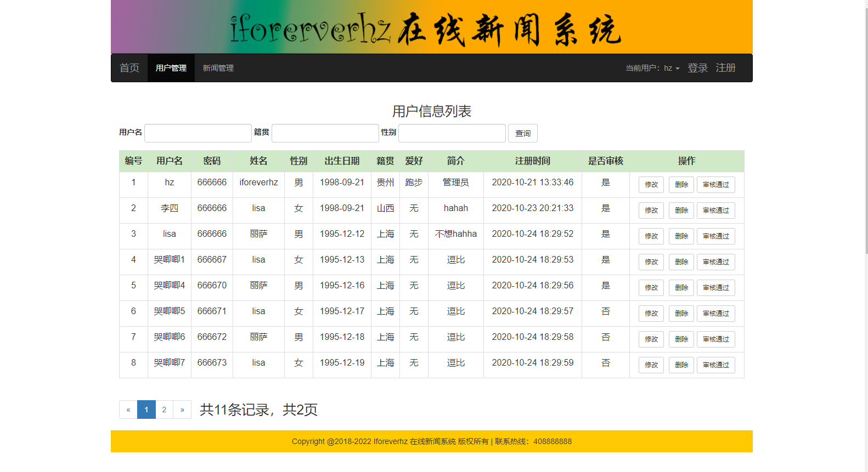Click the 用户信息列表 heading
Screen dimensions: 868x472
tap(432, 111)
